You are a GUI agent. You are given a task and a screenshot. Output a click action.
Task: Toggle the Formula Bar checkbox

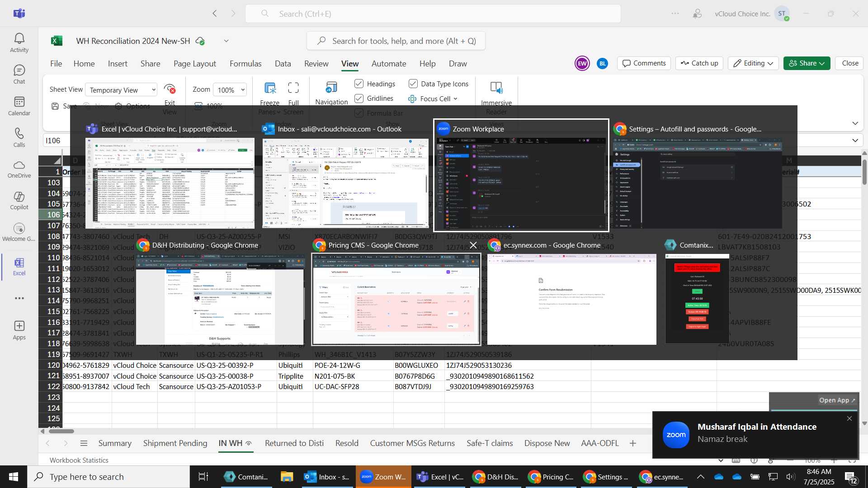359,113
